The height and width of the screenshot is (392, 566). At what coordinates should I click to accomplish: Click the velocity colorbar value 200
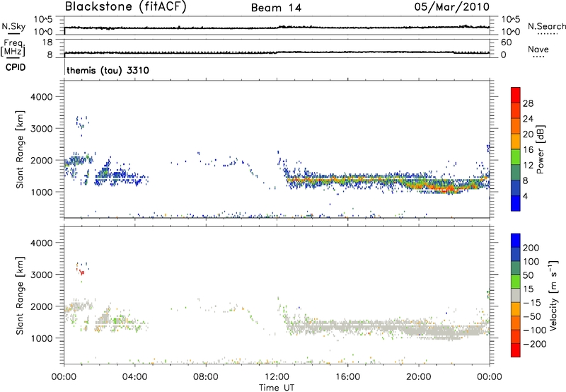coord(531,248)
